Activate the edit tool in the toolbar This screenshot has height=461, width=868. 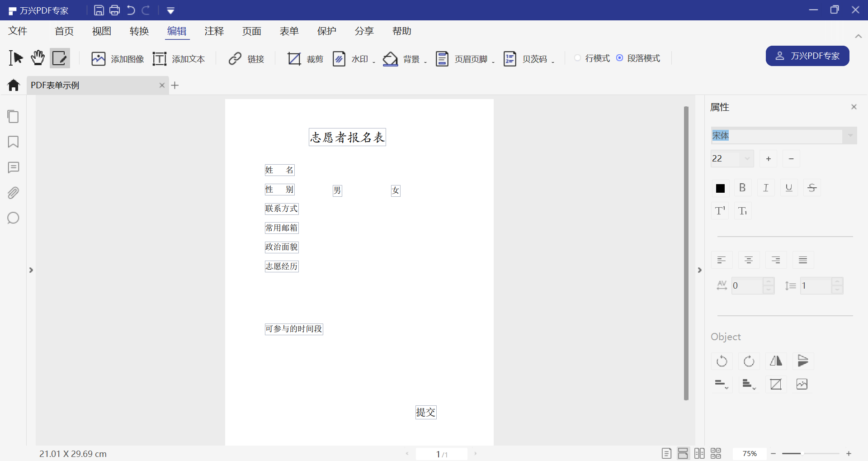click(59, 58)
